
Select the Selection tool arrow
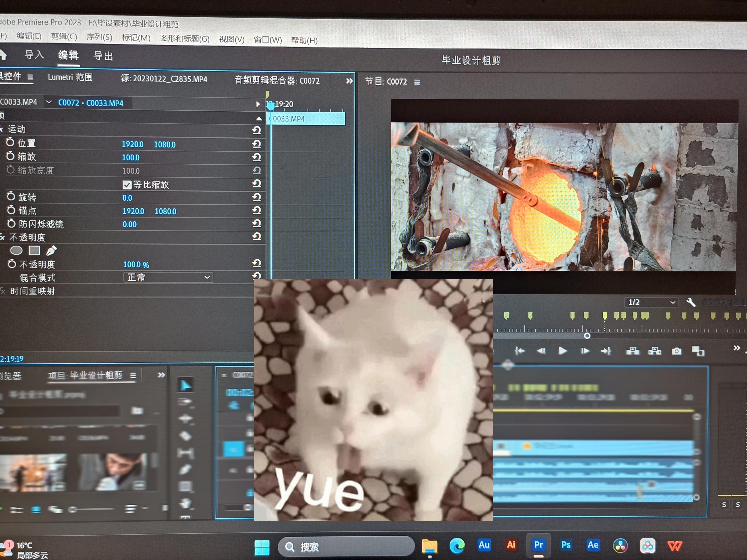pos(185,386)
